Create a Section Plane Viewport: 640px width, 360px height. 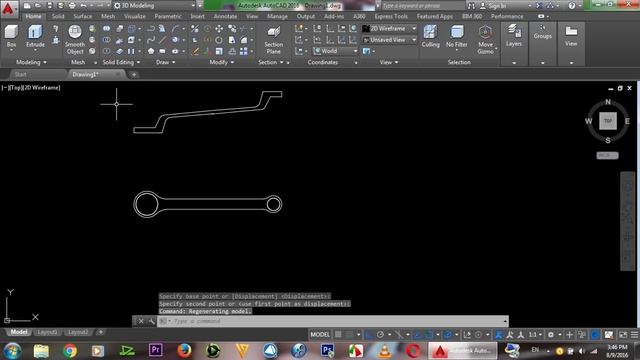point(273,40)
